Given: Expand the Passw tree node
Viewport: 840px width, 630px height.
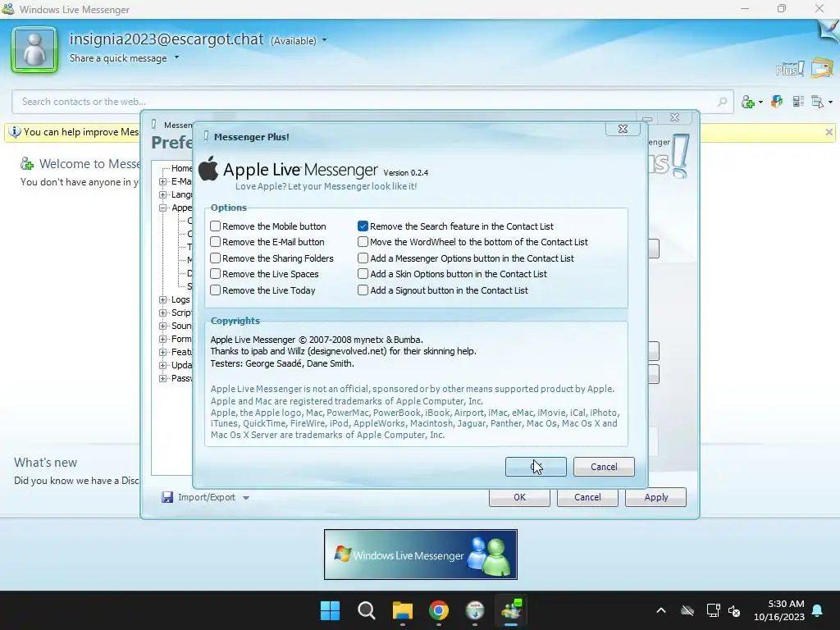Looking at the screenshot, I should (163, 378).
